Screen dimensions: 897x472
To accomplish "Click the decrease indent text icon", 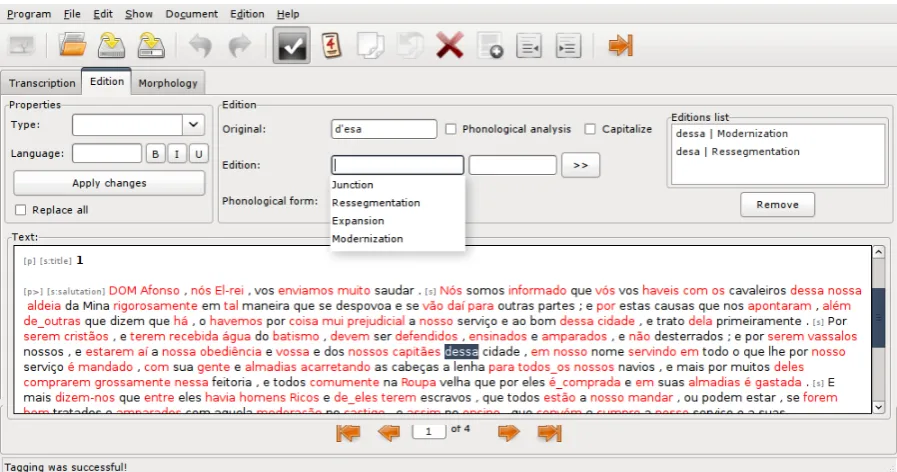I will 529,45.
